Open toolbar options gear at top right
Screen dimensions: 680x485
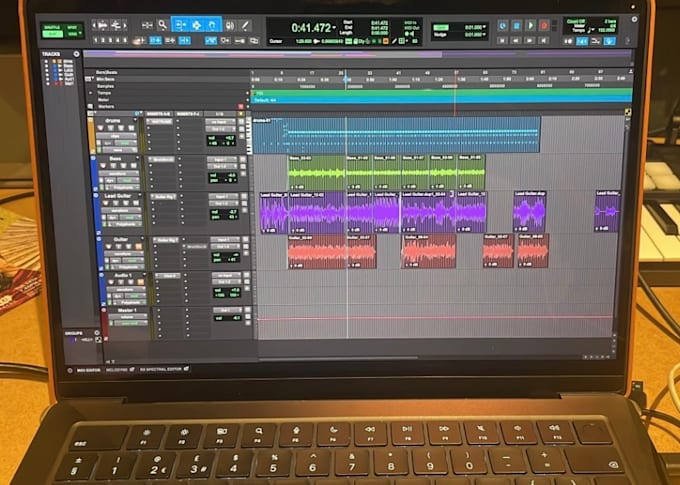coord(634,20)
